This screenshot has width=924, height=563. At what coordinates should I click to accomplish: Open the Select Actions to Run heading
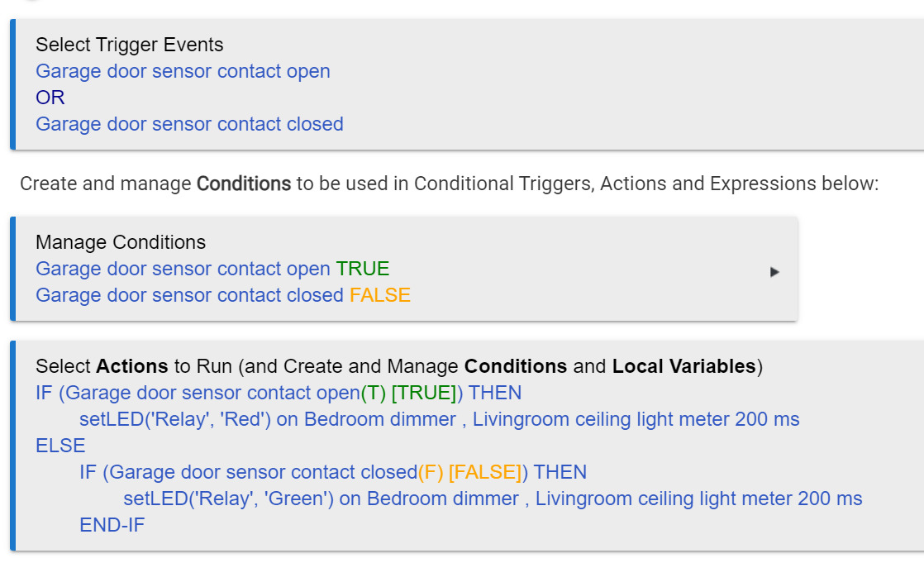(x=399, y=367)
